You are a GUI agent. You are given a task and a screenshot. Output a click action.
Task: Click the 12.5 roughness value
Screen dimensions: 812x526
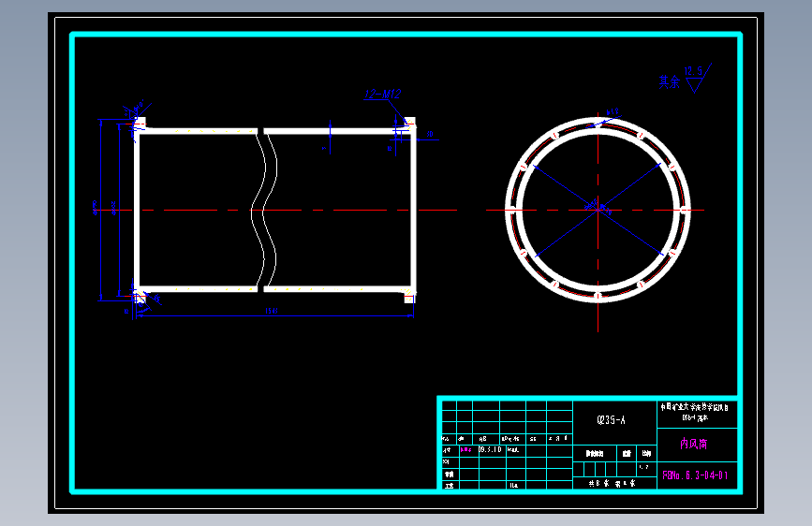pyautogui.click(x=693, y=71)
